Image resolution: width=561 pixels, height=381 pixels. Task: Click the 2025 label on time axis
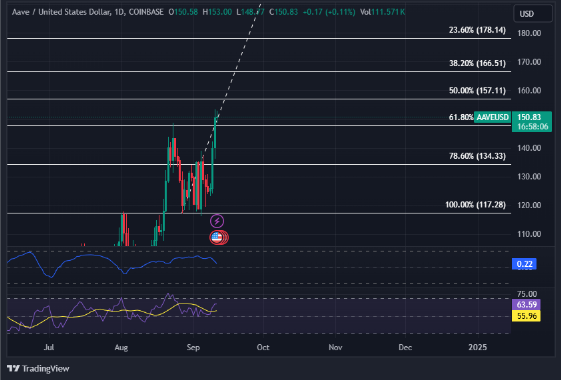pyautogui.click(x=478, y=347)
